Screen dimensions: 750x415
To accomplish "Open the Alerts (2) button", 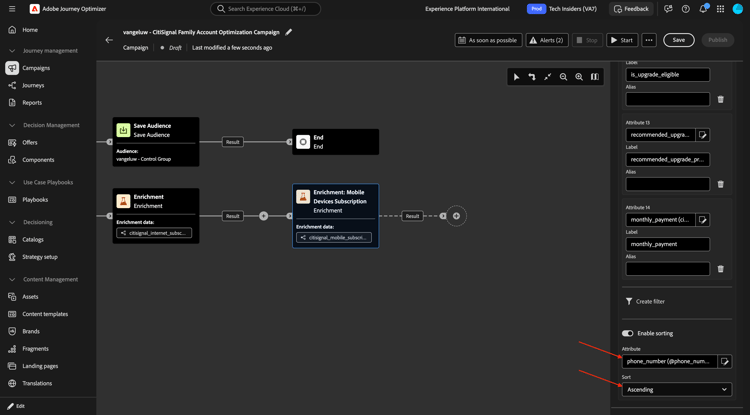I will click(547, 40).
